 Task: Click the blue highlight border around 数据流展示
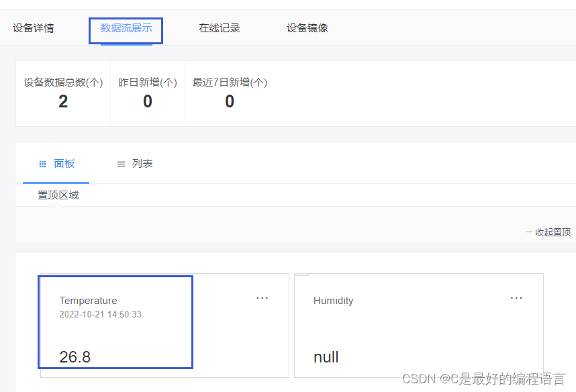[x=126, y=30]
